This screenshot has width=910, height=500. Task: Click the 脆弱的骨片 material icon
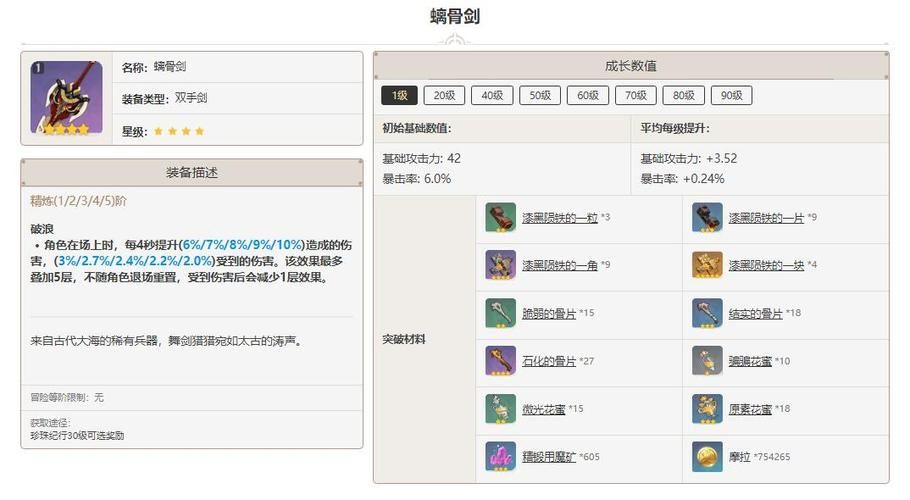(x=500, y=313)
